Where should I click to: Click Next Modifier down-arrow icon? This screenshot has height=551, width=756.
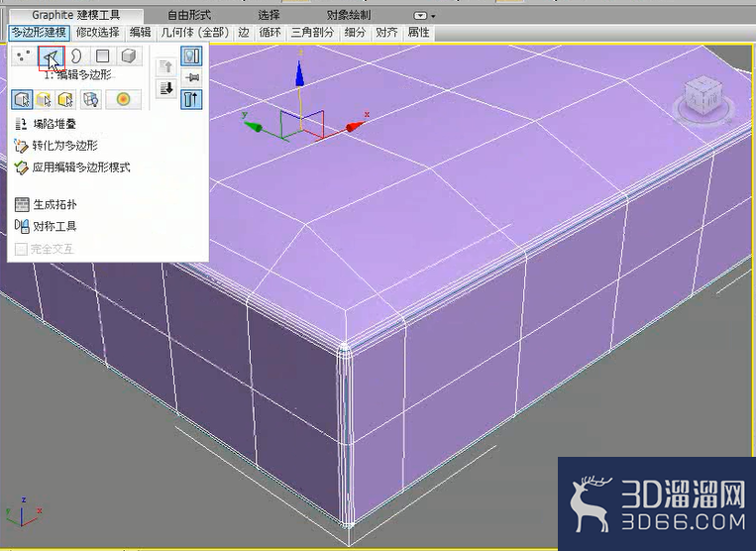click(166, 88)
